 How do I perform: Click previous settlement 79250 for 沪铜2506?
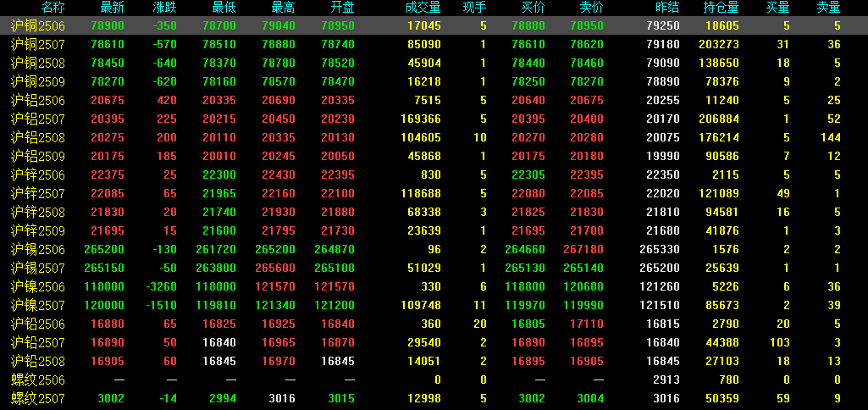click(x=662, y=26)
